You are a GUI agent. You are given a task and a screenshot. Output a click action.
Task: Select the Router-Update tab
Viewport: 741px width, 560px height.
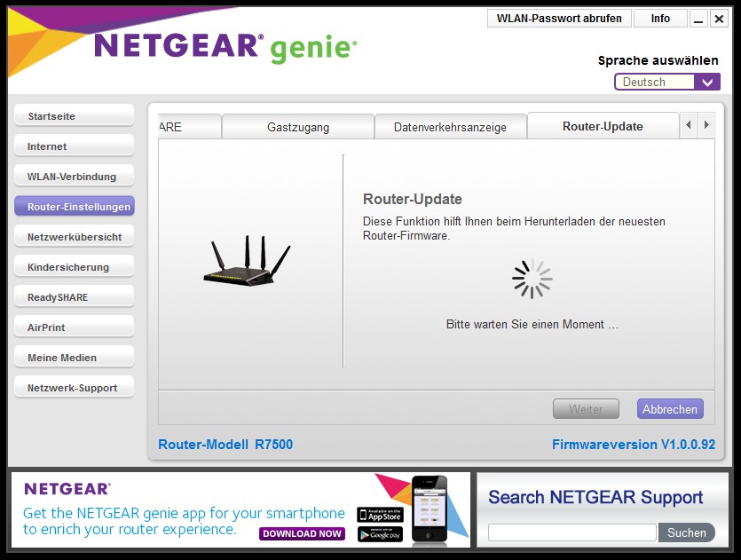603,126
